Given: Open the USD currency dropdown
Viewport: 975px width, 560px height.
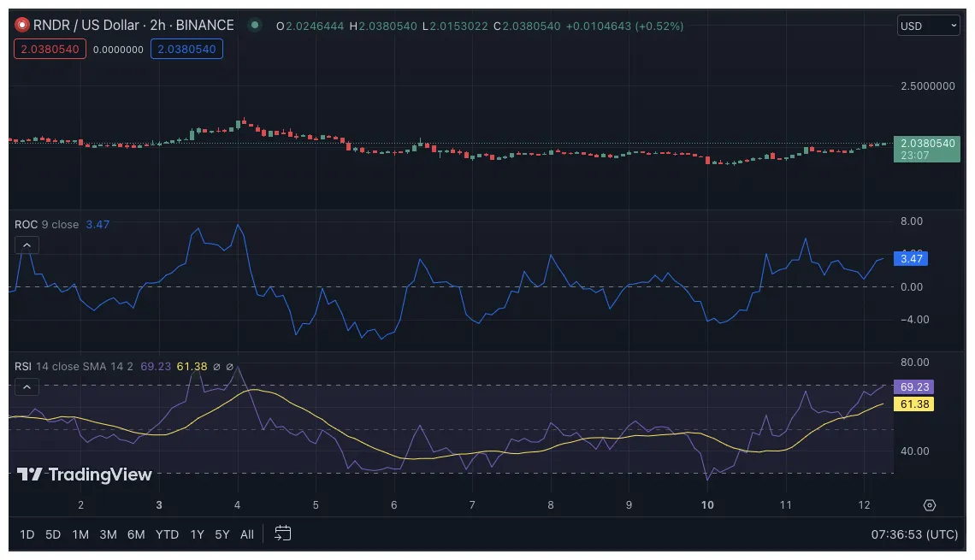Looking at the screenshot, I should pyautogui.click(x=928, y=26).
